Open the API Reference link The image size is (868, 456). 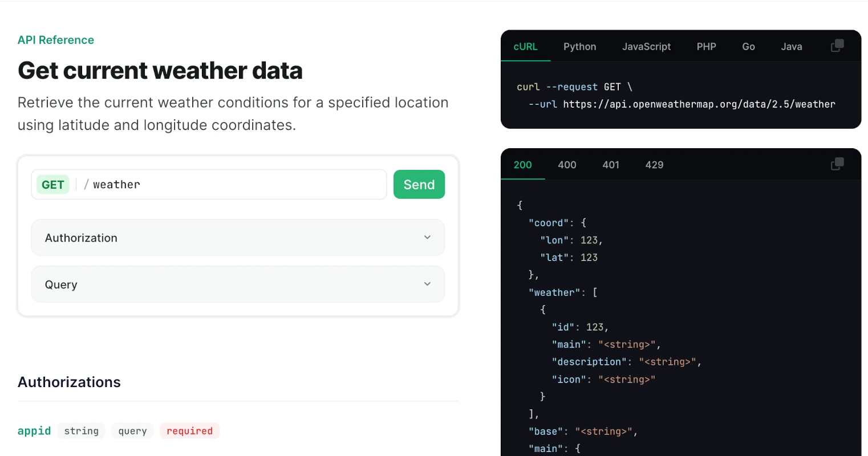[55, 40]
